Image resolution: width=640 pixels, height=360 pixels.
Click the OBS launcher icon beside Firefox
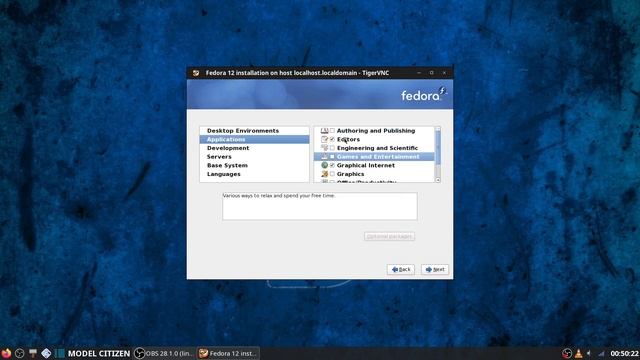pyautogui.click(x=19, y=353)
